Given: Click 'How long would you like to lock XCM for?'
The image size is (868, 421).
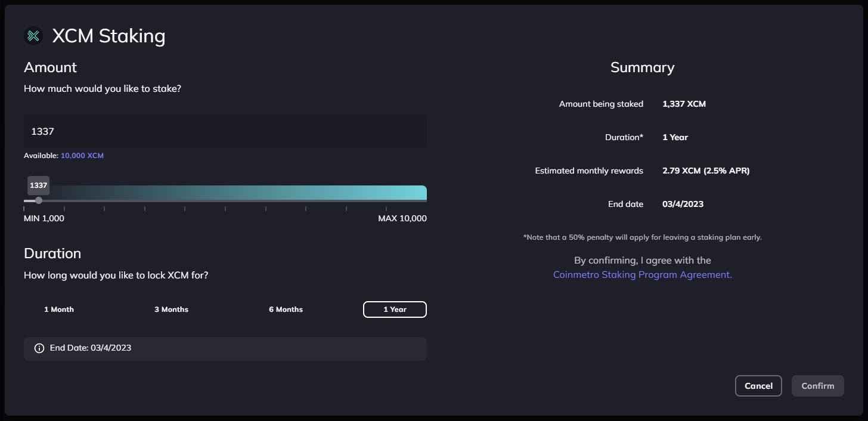Looking at the screenshot, I should (116, 275).
